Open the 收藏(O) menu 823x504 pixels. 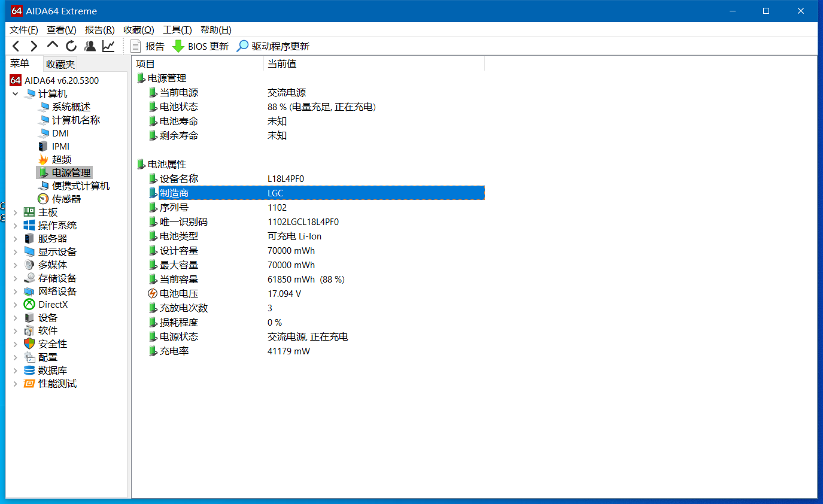coord(139,29)
